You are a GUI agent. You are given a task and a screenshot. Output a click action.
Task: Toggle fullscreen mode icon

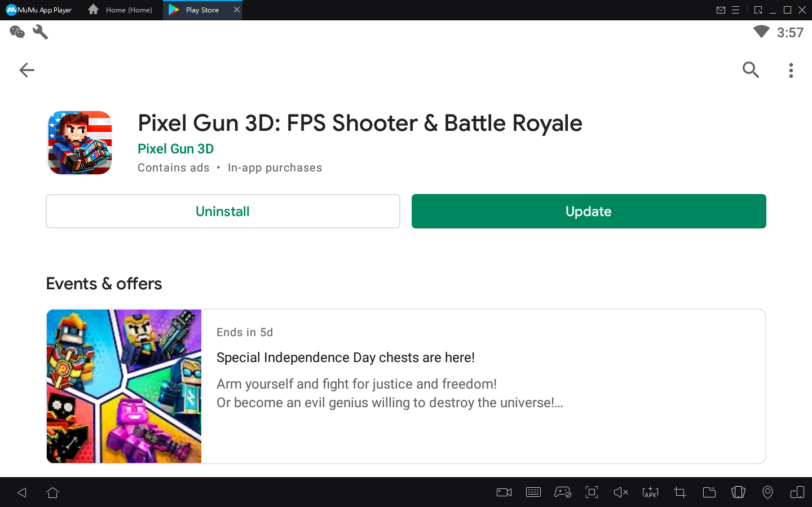(592, 492)
